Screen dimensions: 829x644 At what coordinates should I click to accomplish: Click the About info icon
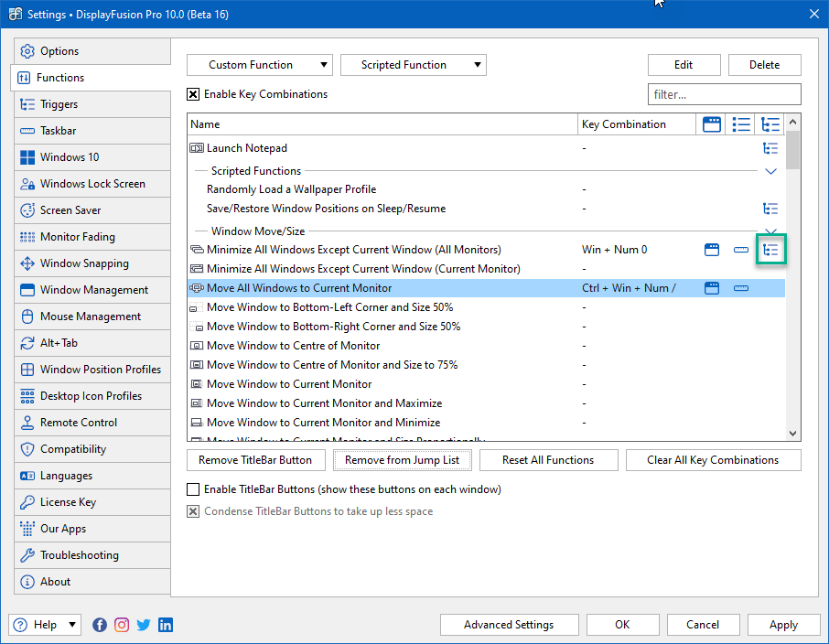(x=27, y=582)
